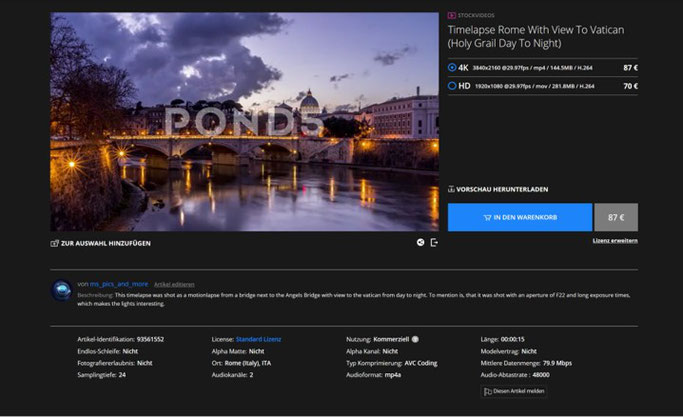The image size is (683, 417).
Task: Click the 70 € price in the HD row
Action: tap(630, 86)
